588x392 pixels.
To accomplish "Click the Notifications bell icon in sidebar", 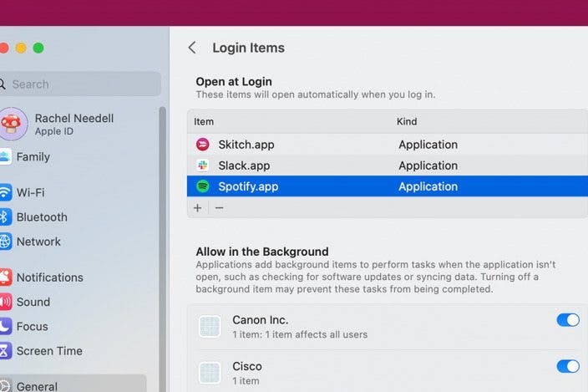I will coord(5,277).
